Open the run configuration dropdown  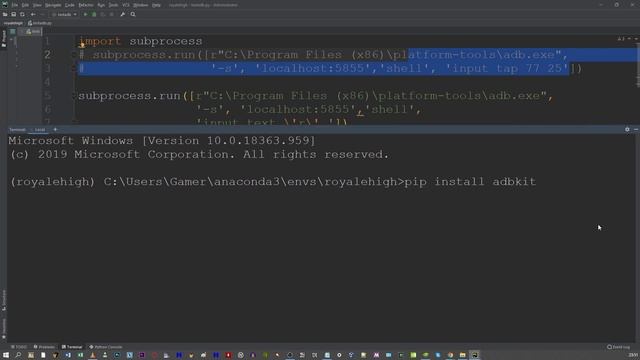[x=64, y=14]
